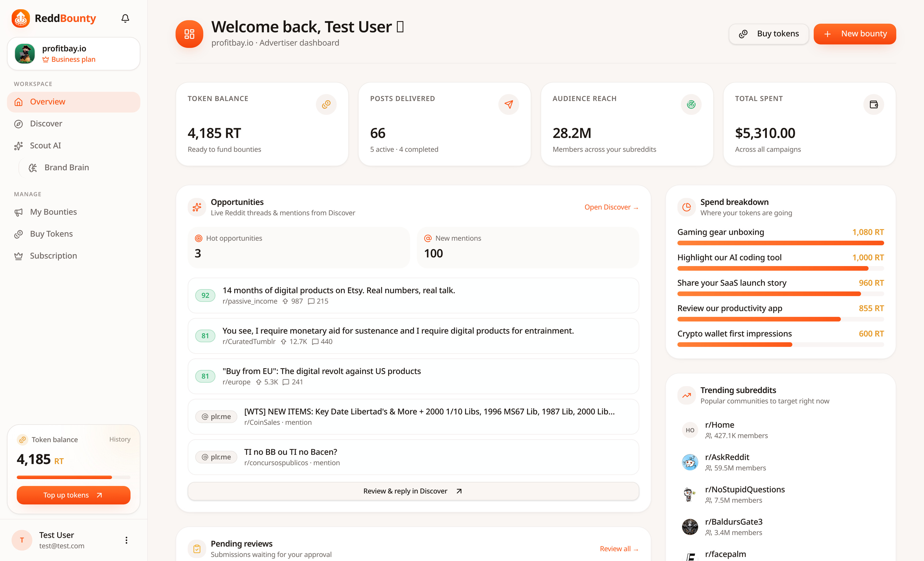Select the New mentions card
This screenshot has height=561, width=924.
[x=528, y=247]
